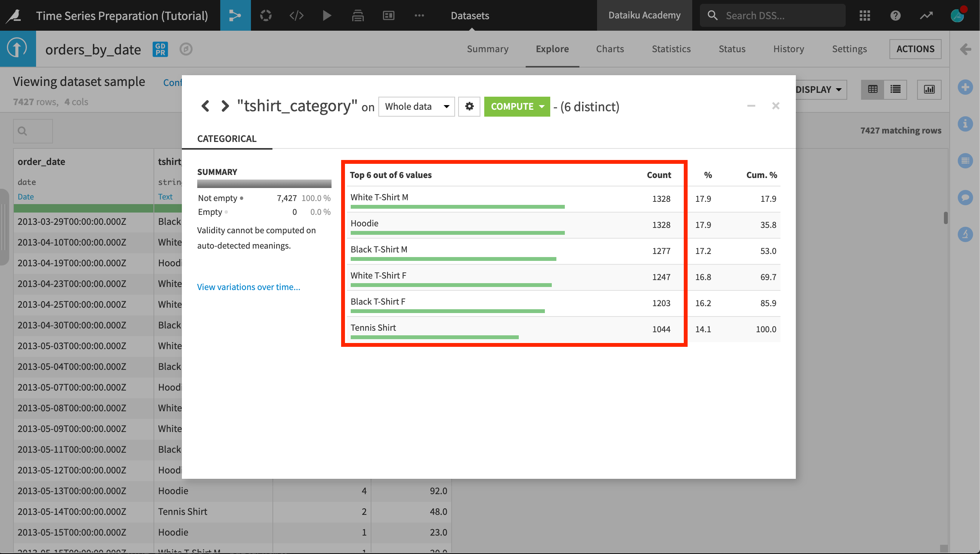Go to previous column with left chevron
The image size is (980, 554).
206,106
